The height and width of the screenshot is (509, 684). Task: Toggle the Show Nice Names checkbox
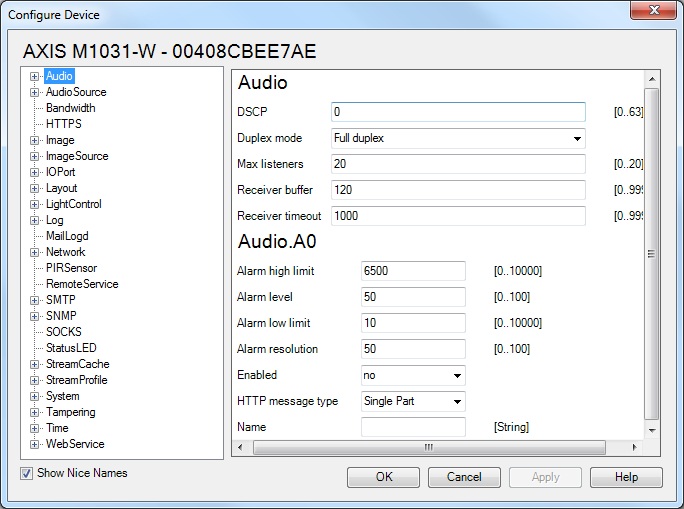tap(27, 473)
